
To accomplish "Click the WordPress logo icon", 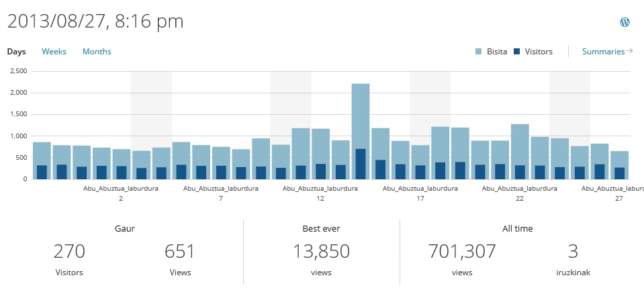I will pyautogui.click(x=625, y=22).
